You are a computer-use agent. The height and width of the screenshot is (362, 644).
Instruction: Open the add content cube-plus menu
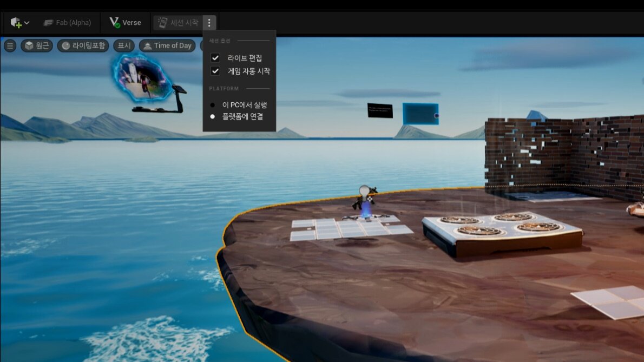tap(19, 23)
